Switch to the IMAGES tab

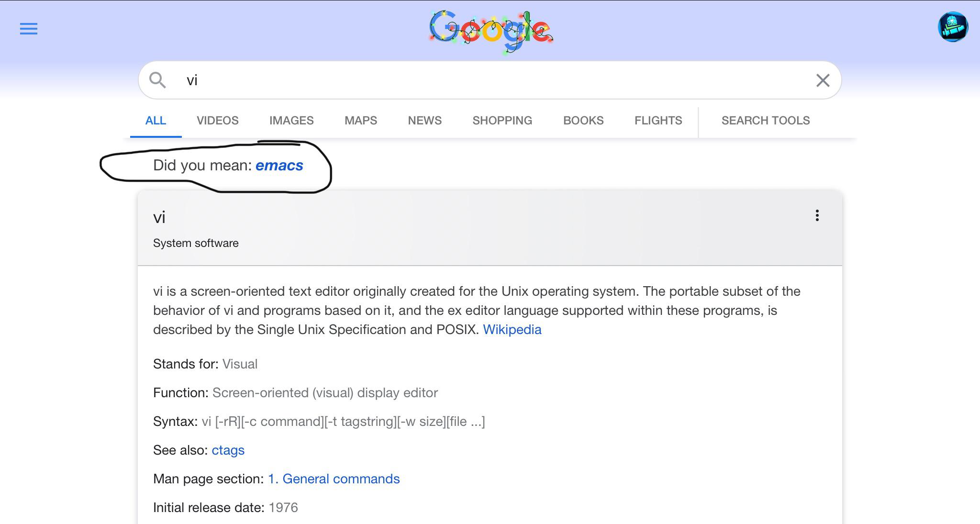click(x=291, y=121)
